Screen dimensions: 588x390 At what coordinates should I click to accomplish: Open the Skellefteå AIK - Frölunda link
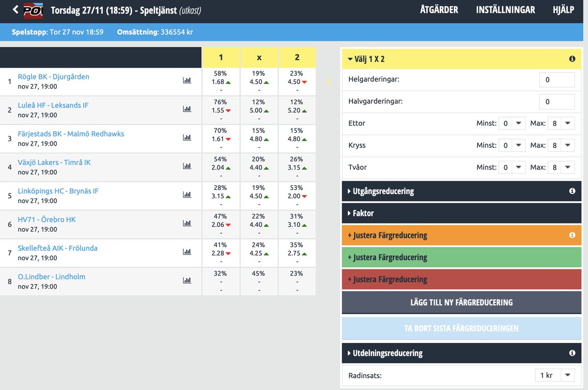click(x=57, y=248)
